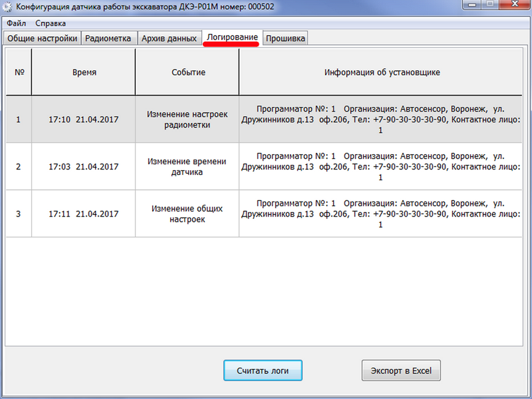Image resolution: width=532 pixels, height=399 pixels.
Task: Go to the Прошивка tab
Action: point(285,39)
